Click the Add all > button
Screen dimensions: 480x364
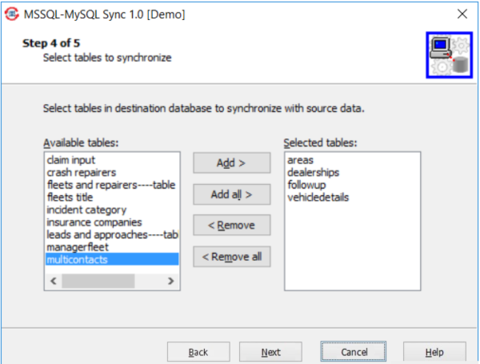click(232, 194)
